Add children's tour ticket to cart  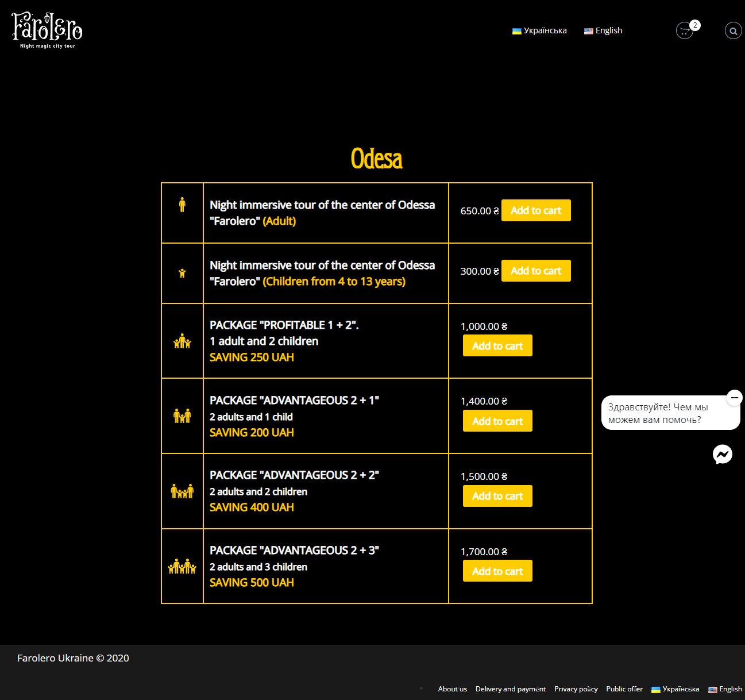click(535, 271)
